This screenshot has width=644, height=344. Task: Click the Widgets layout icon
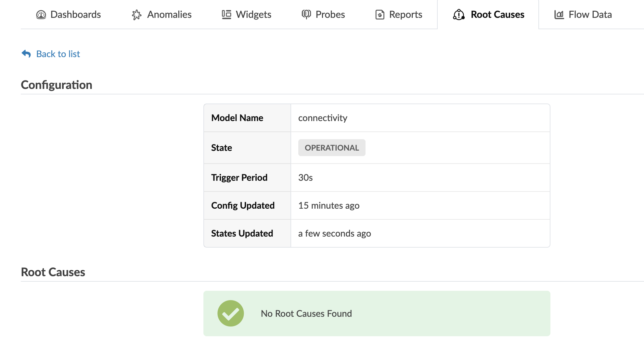click(x=226, y=15)
